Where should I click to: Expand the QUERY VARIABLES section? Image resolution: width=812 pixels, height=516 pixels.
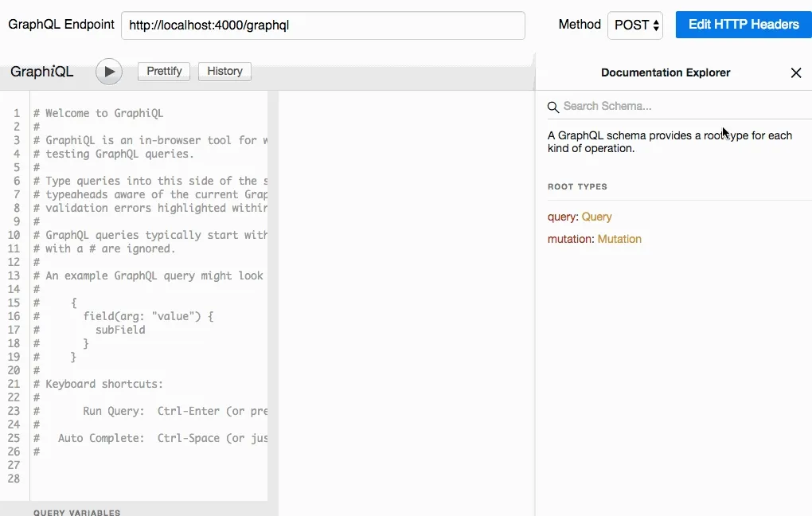coord(76,512)
